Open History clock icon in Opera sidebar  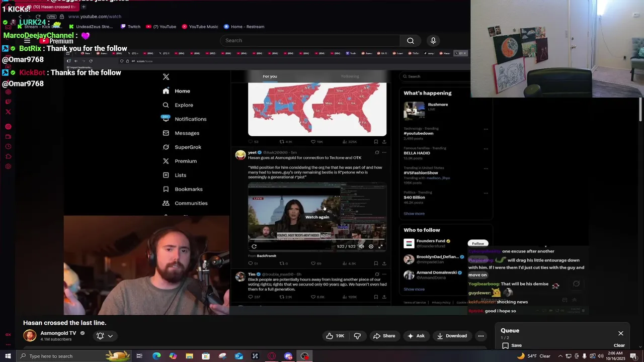coord(8,147)
